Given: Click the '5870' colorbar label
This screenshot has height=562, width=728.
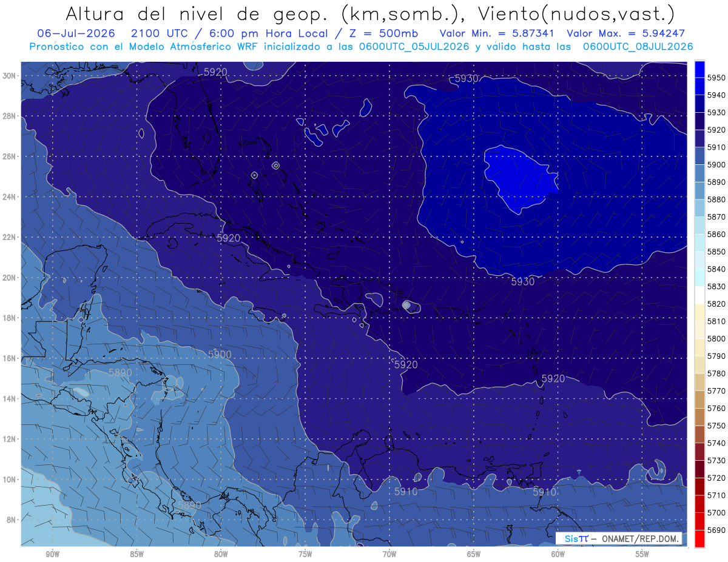Looking at the screenshot, I should (x=716, y=217).
